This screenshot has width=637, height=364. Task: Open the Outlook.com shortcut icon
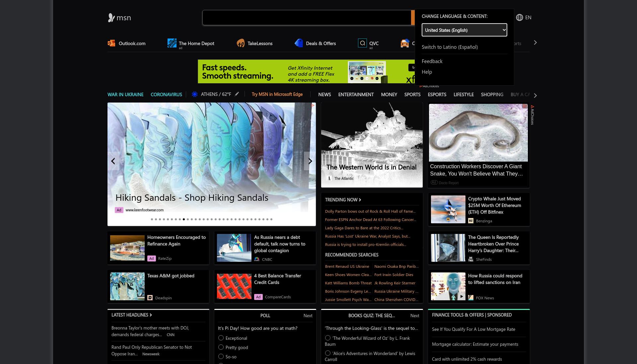tap(111, 43)
